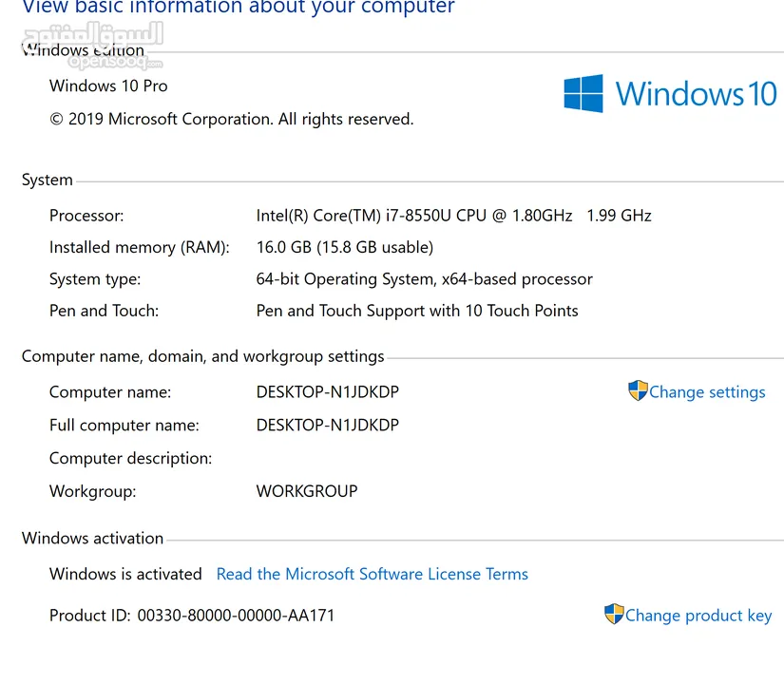Click the Processor specification value
This screenshot has width=784, height=684.
pyautogui.click(x=453, y=216)
